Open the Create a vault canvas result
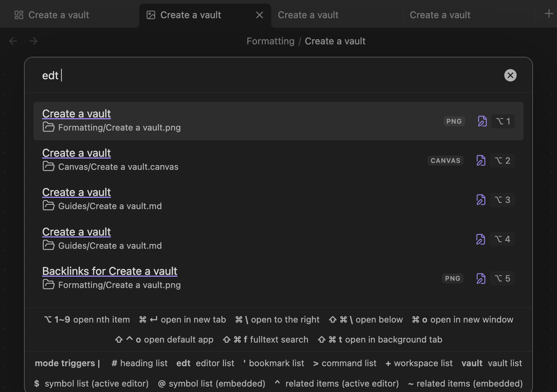The height and width of the screenshot is (392, 557). pos(76,153)
